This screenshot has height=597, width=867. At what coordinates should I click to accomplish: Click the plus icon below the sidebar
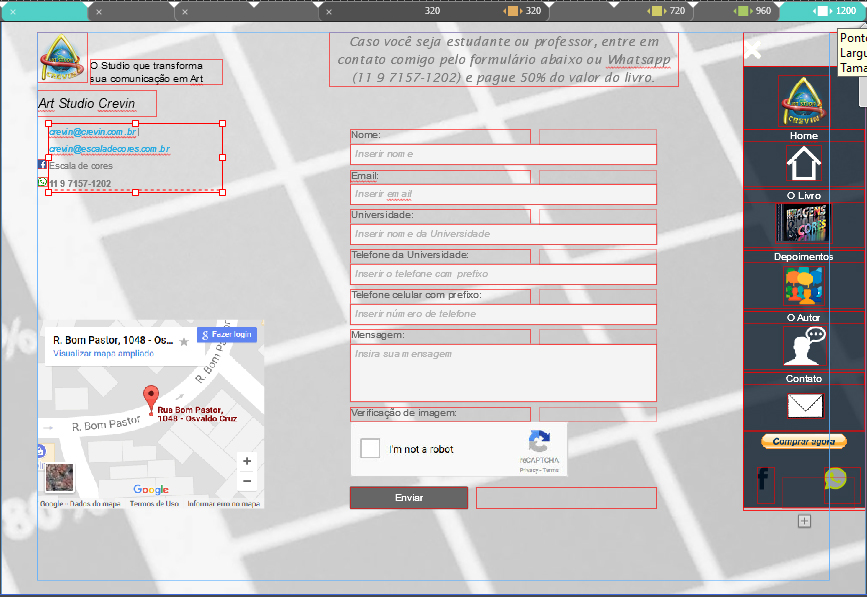click(805, 521)
